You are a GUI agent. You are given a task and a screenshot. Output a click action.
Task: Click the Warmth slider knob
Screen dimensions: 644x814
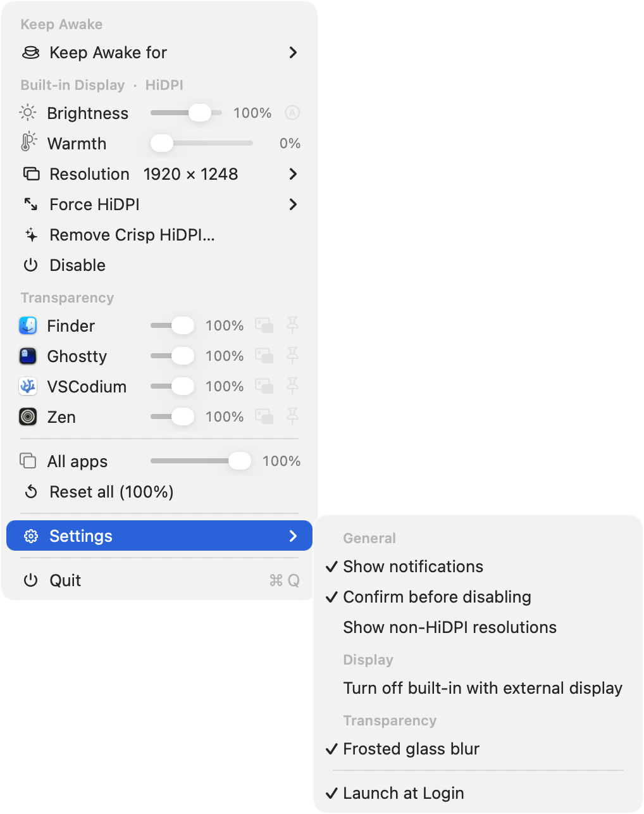coord(162,143)
